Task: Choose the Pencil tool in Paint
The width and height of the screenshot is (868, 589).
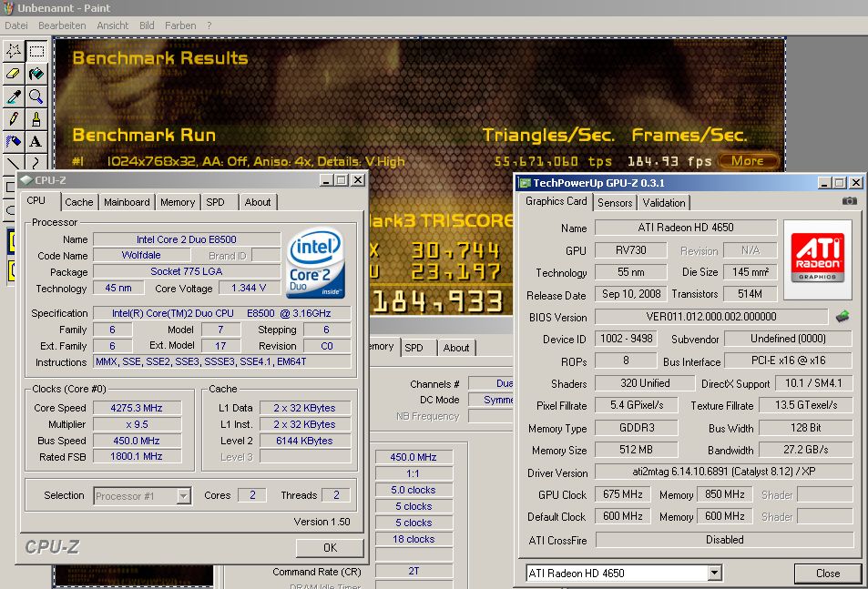Action: 14,119
